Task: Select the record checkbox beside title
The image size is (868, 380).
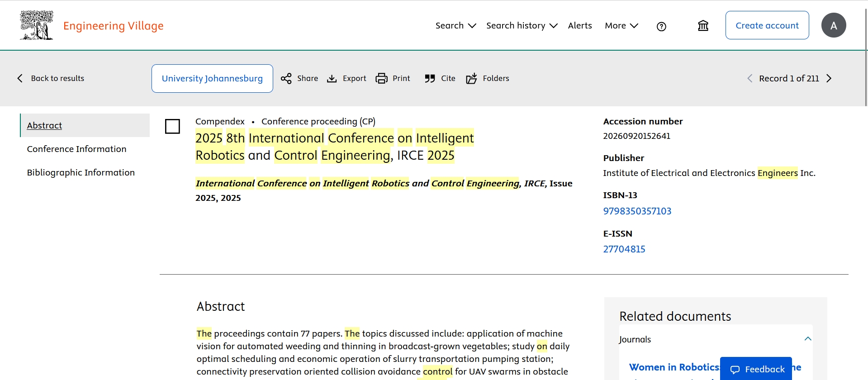Action: 172,126
